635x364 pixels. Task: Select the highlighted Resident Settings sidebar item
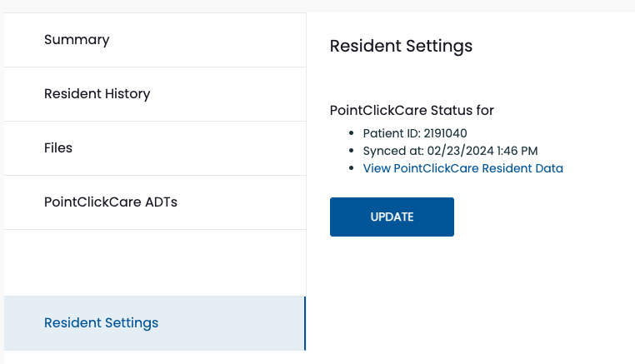point(155,323)
